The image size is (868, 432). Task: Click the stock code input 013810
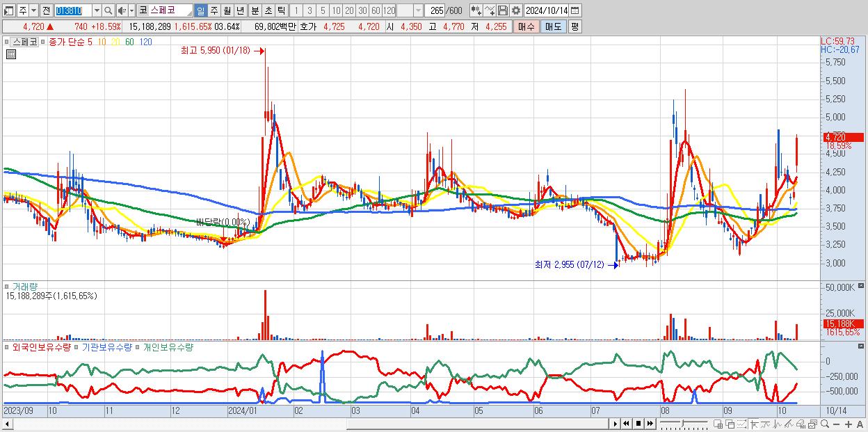pos(72,10)
